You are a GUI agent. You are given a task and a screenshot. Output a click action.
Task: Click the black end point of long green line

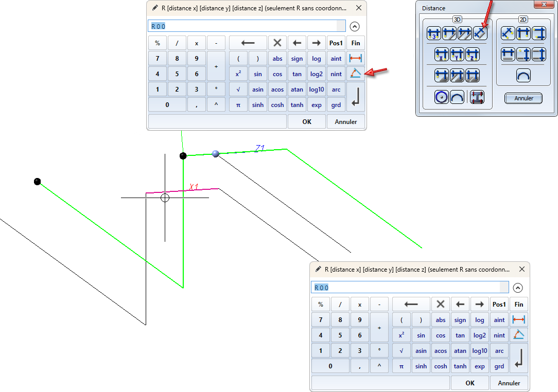[38, 182]
